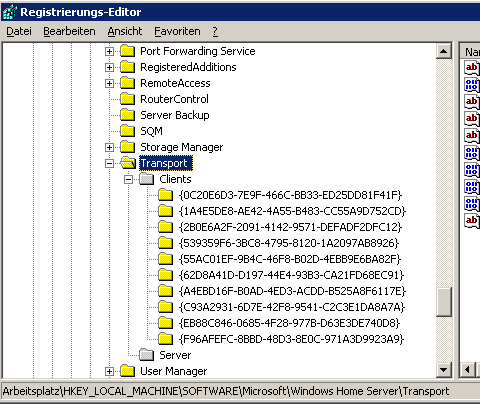Select key label {EB88C846-0685-4F28-977B-D63E3DE740D8}
This screenshot has width=480, height=404.
[x=289, y=323]
